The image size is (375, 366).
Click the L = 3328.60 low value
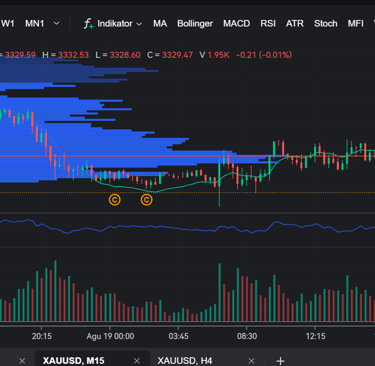pyautogui.click(x=118, y=55)
